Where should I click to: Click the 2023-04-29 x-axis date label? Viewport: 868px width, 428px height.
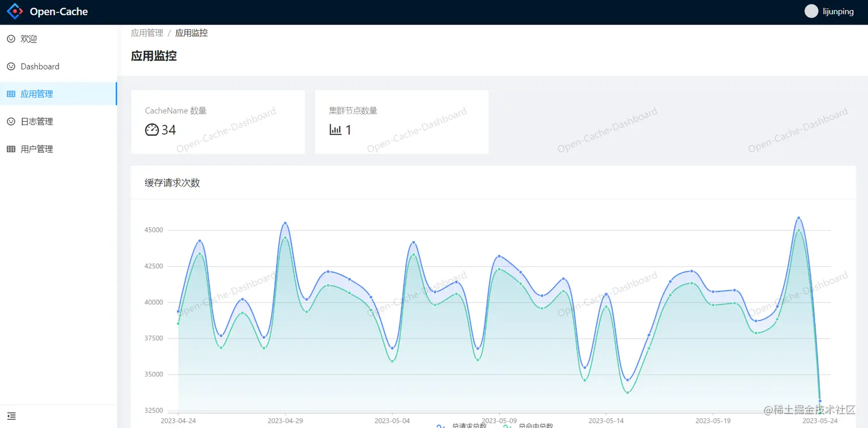coord(285,421)
